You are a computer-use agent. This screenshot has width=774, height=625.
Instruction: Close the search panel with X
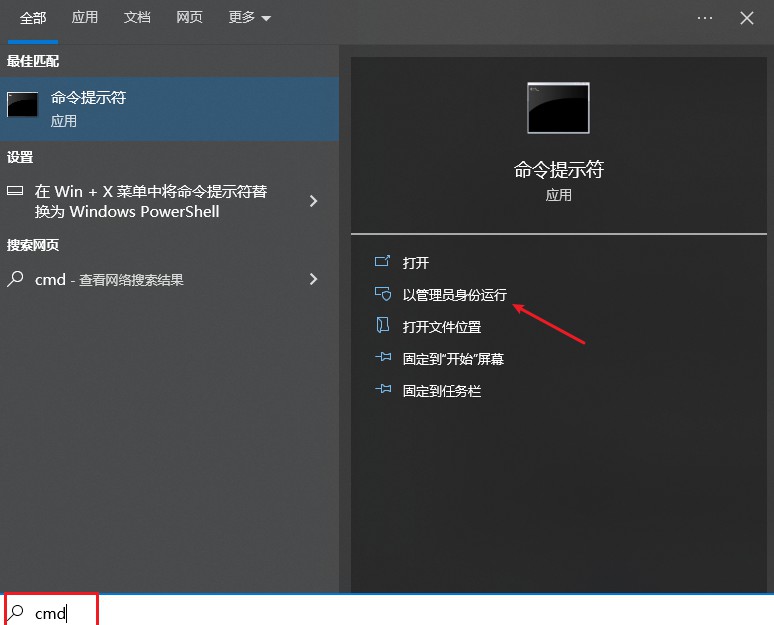click(747, 18)
